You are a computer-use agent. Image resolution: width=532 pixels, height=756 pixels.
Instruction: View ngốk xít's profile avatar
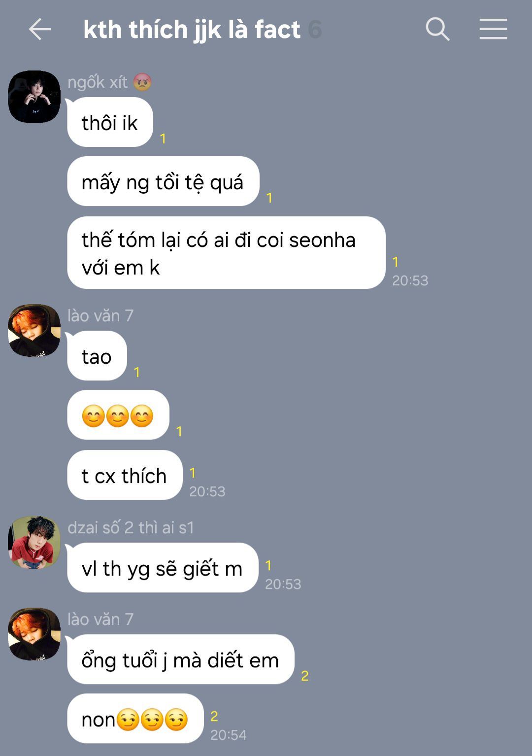pos(34,97)
